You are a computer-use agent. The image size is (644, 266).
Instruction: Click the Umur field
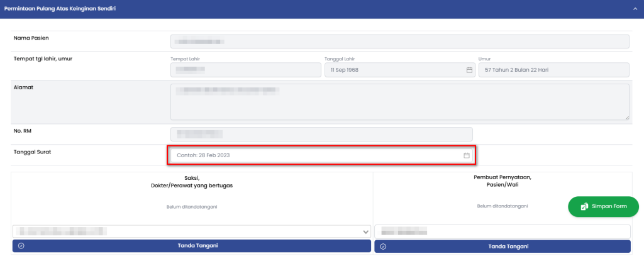click(553, 70)
